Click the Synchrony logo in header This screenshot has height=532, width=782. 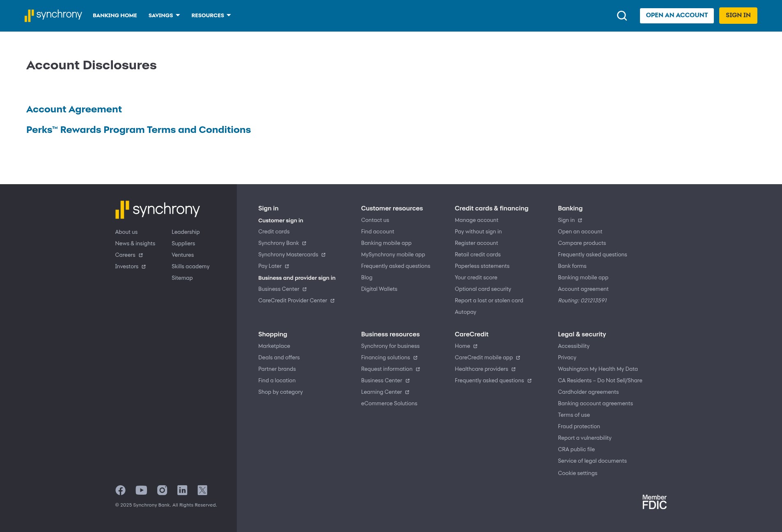click(x=53, y=16)
